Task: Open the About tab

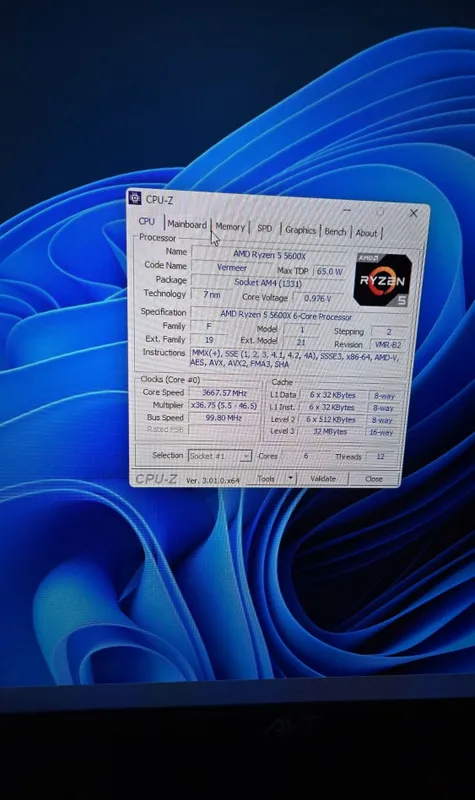Action: pyautogui.click(x=366, y=233)
